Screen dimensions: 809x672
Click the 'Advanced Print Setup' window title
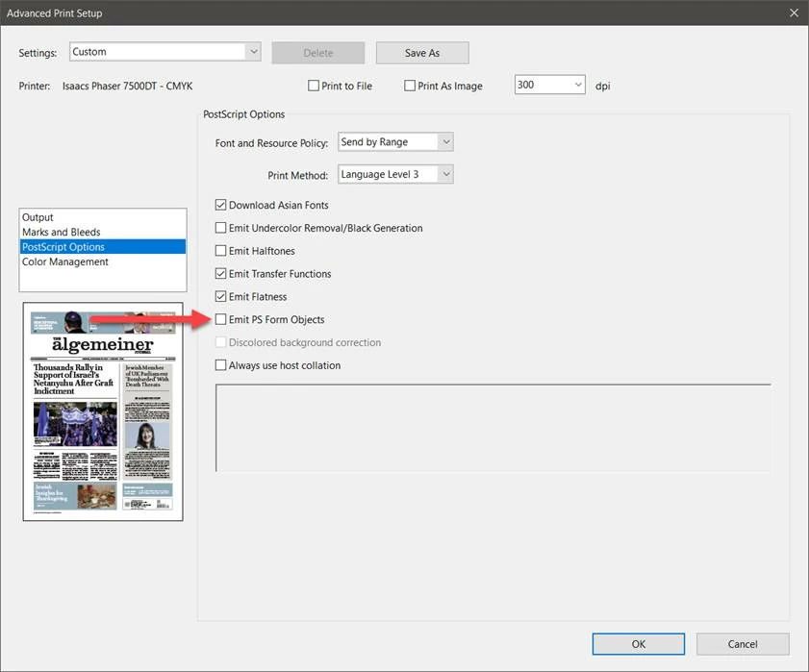54,12
